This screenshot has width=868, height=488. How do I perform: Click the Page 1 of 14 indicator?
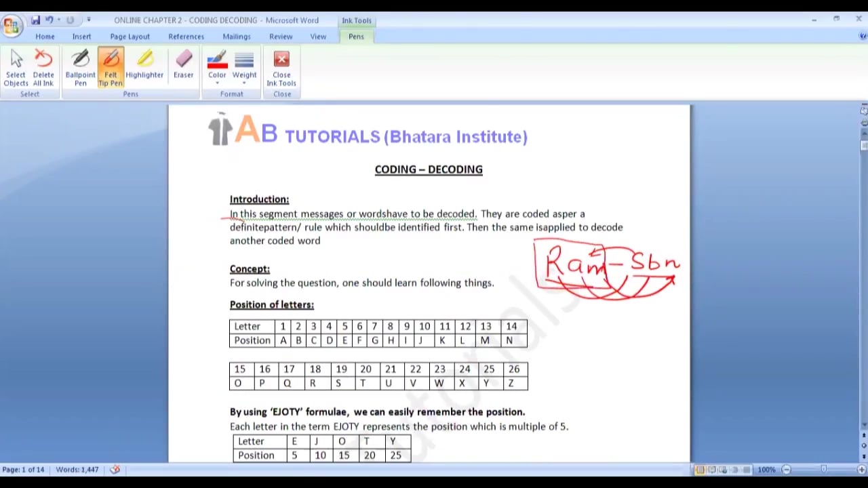[23, 470]
